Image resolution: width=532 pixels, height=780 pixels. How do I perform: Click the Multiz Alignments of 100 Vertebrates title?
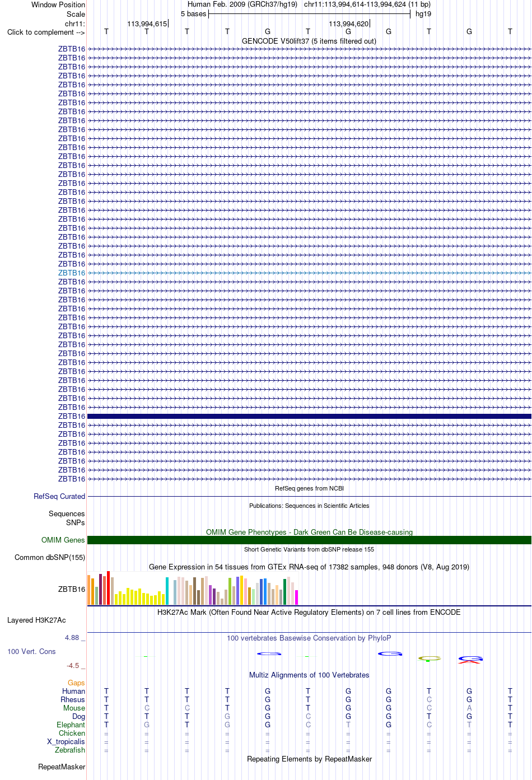[x=309, y=675]
